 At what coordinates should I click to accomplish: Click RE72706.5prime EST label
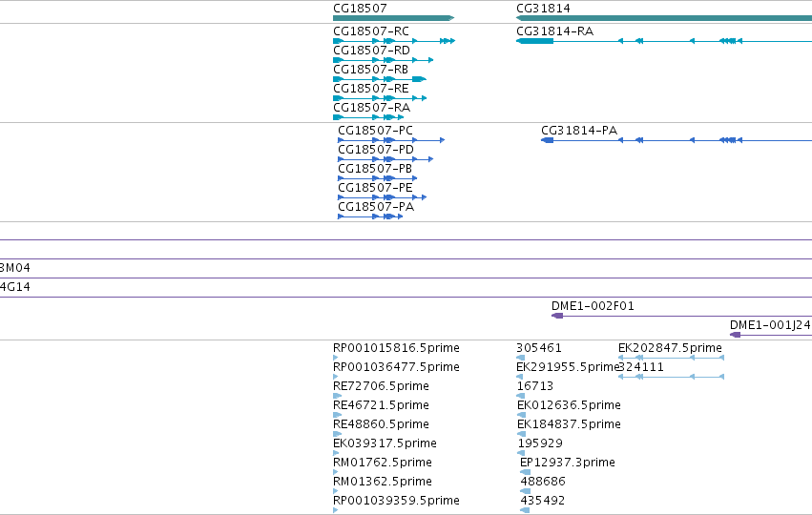point(381,386)
